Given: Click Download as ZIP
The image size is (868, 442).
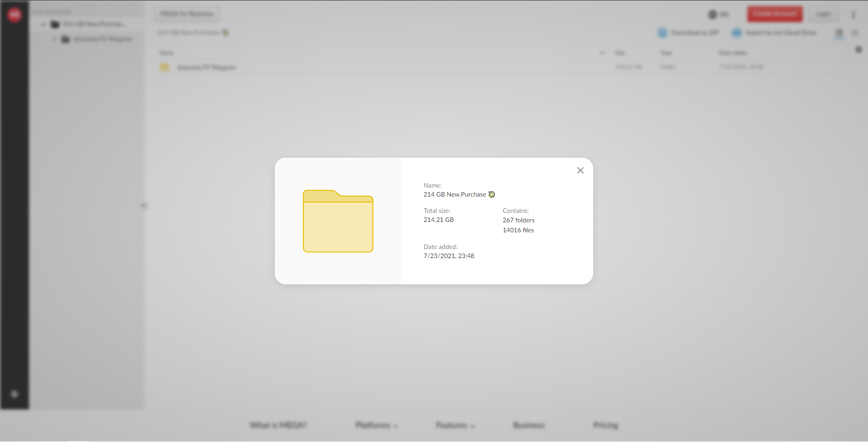Looking at the screenshot, I should 688,33.
